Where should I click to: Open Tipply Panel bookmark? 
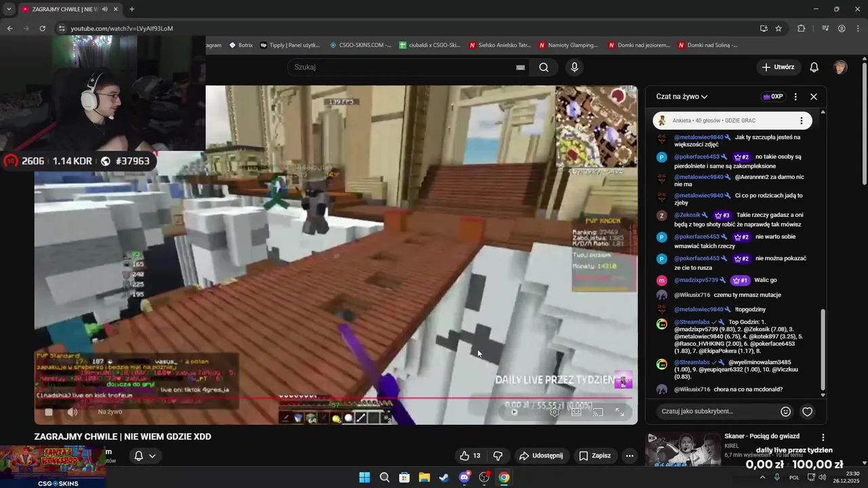pos(290,45)
